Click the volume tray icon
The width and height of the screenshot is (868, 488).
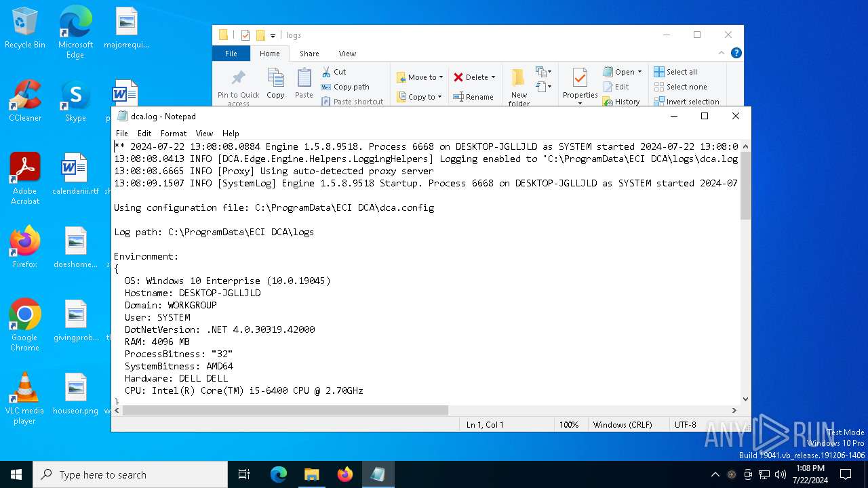pos(780,474)
